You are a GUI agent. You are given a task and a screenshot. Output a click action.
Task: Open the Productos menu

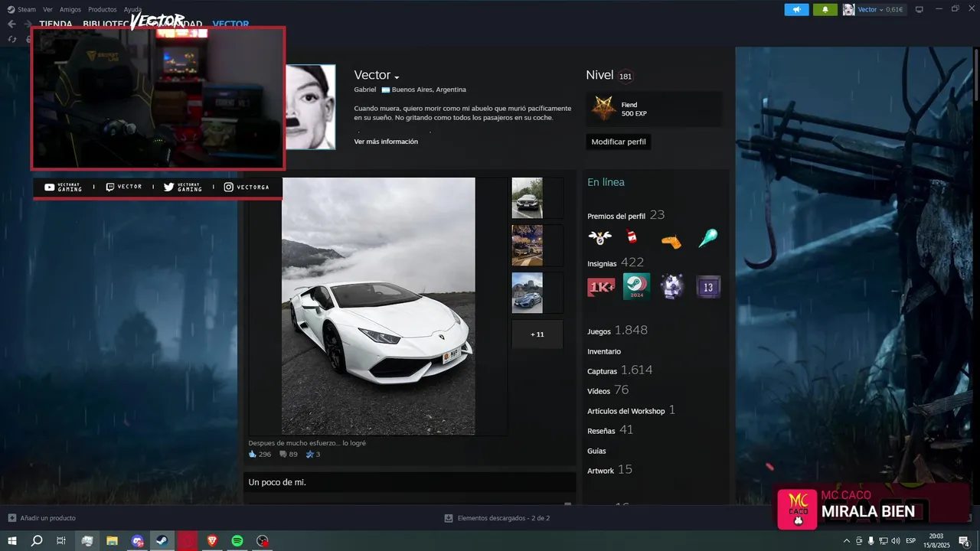103,9
